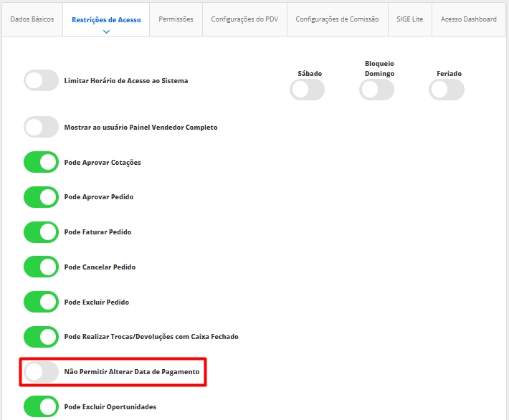Enable the Sábado block switch

pyautogui.click(x=307, y=90)
